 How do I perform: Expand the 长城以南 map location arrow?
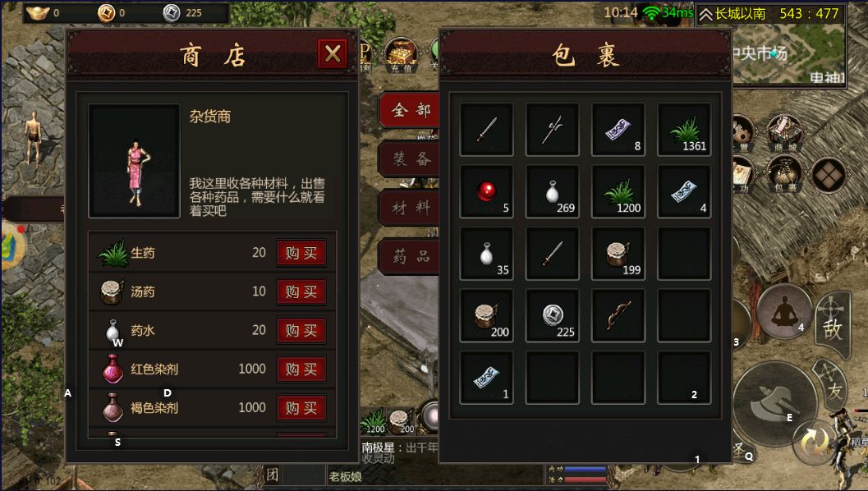tap(705, 14)
